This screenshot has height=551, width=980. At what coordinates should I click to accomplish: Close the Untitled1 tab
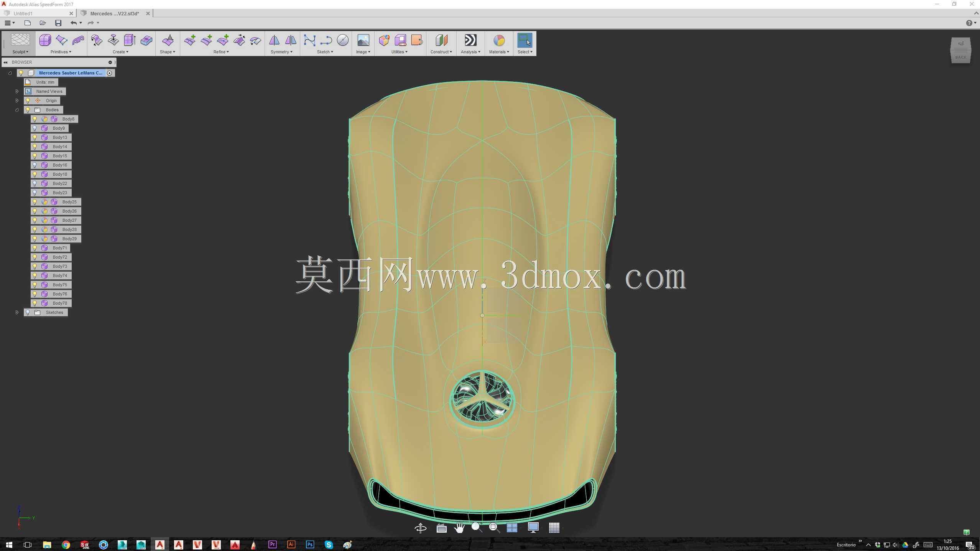point(71,13)
